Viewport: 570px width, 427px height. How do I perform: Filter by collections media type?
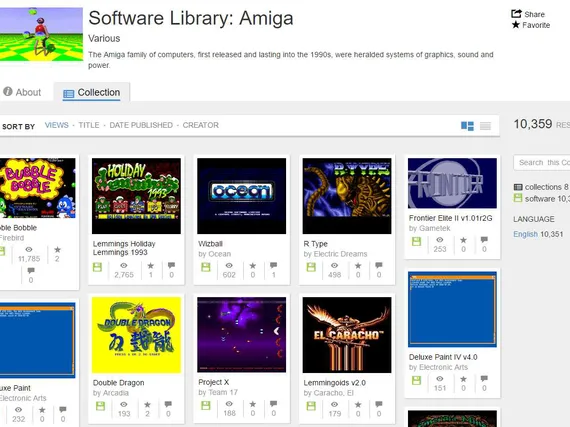[541, 187]
